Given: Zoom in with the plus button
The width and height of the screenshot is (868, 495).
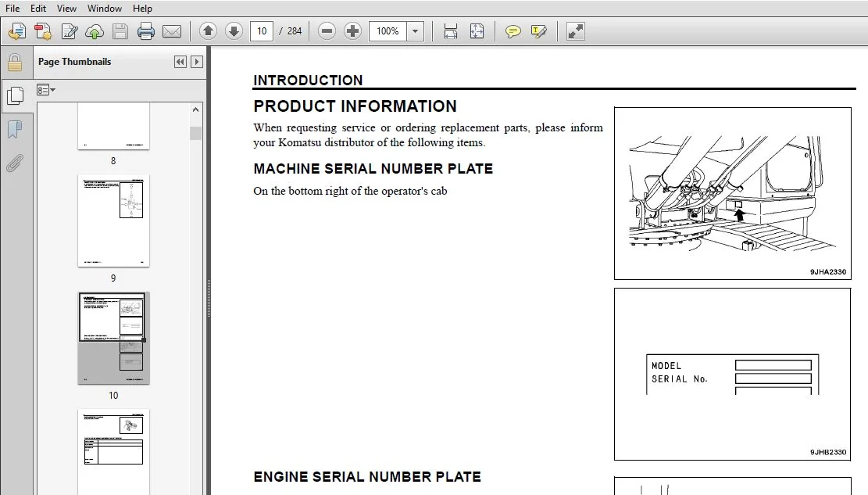Looking at the screenshot, I should pos(352,31).
